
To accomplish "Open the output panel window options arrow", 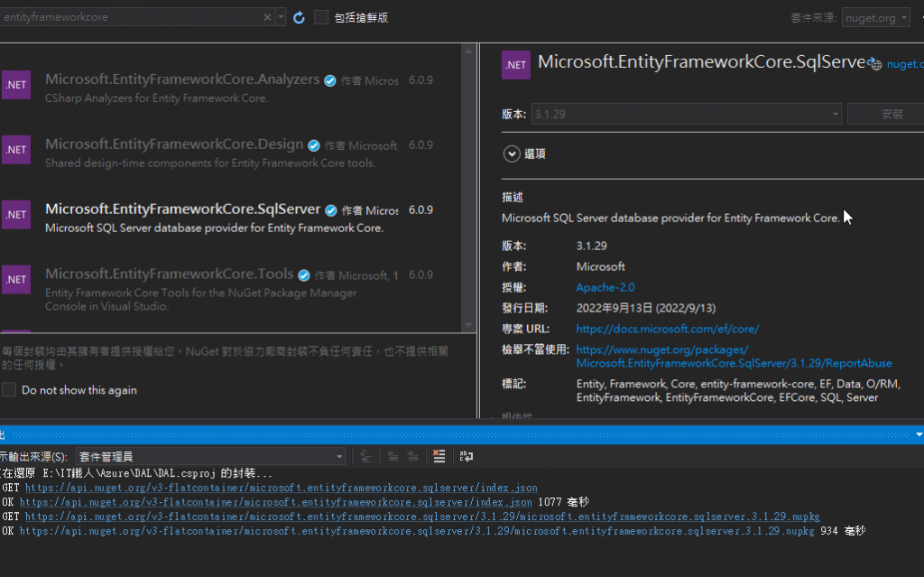I will point(919,435).
